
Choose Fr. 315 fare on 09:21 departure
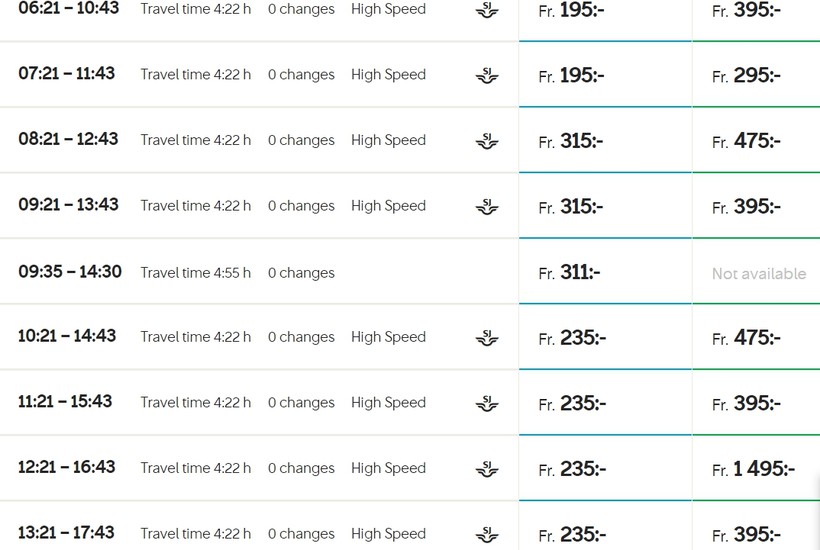pyautogui.click(x=605, y=206)
